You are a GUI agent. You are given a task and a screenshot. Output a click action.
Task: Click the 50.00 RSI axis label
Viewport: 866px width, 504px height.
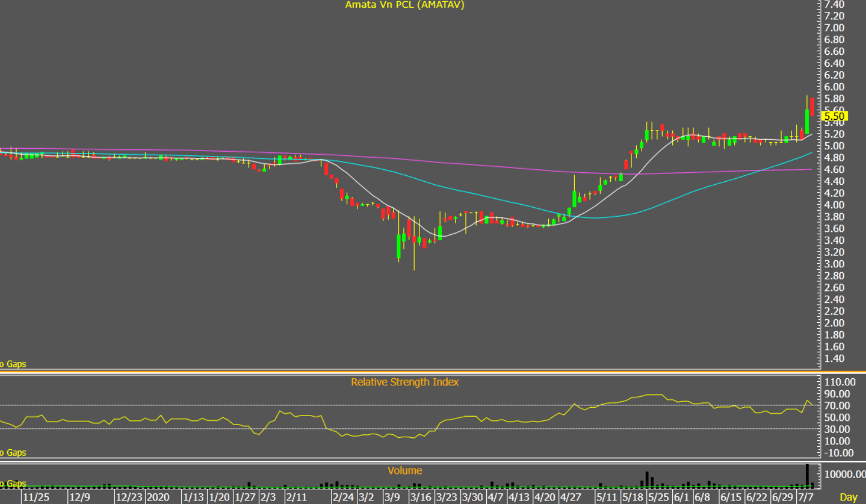coord(837,417)
